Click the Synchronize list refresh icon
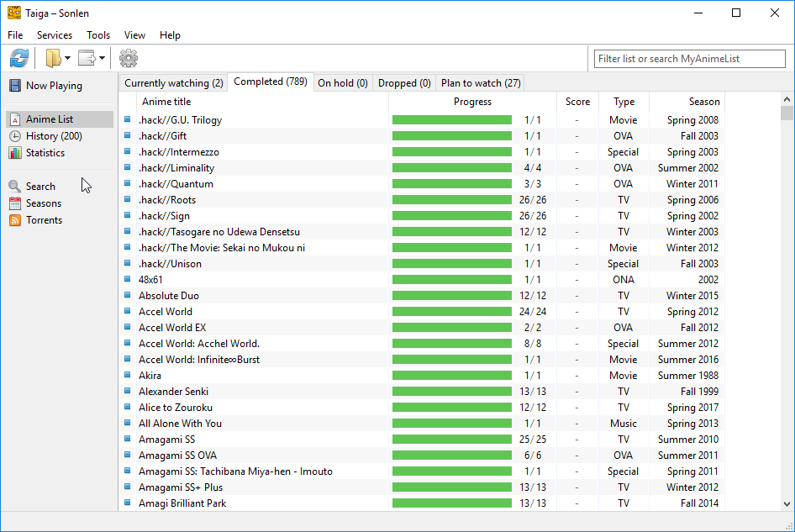 (19, 58)
